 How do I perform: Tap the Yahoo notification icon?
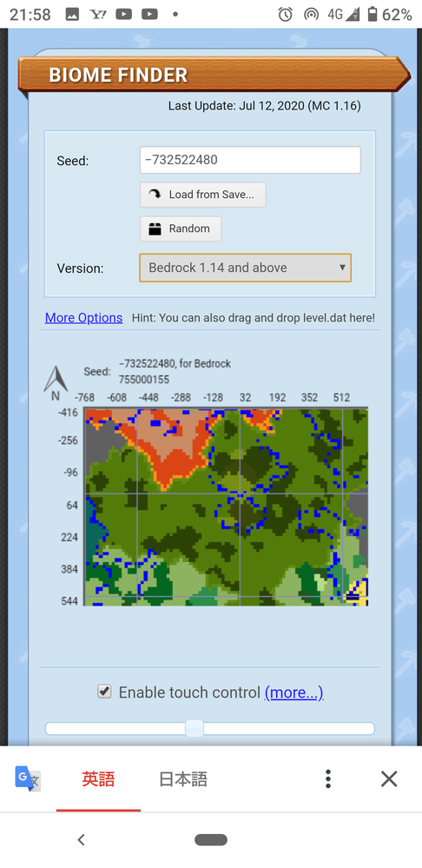tap(98, 15)
